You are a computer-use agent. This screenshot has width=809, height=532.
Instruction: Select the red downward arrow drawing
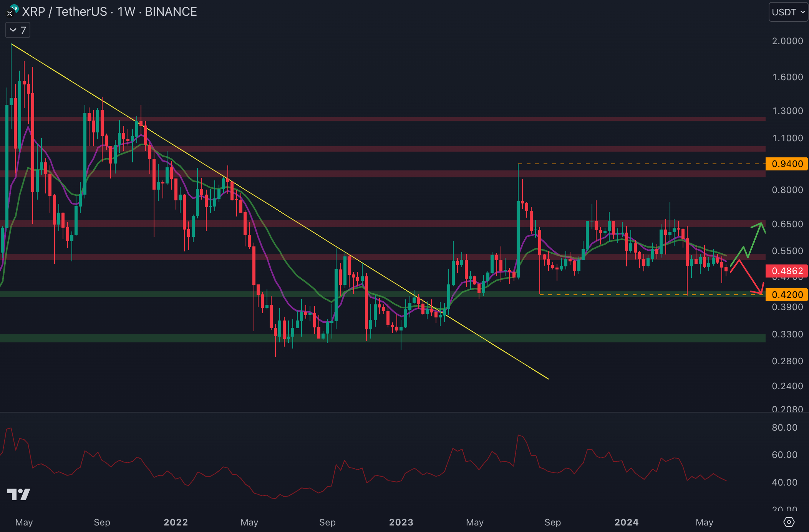point(750,277)
